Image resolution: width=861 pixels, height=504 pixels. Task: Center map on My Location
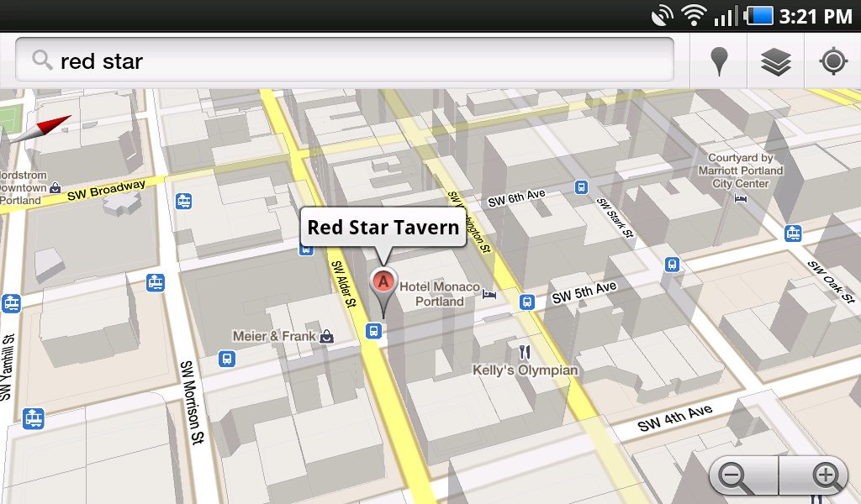click(x=833, y=60)
